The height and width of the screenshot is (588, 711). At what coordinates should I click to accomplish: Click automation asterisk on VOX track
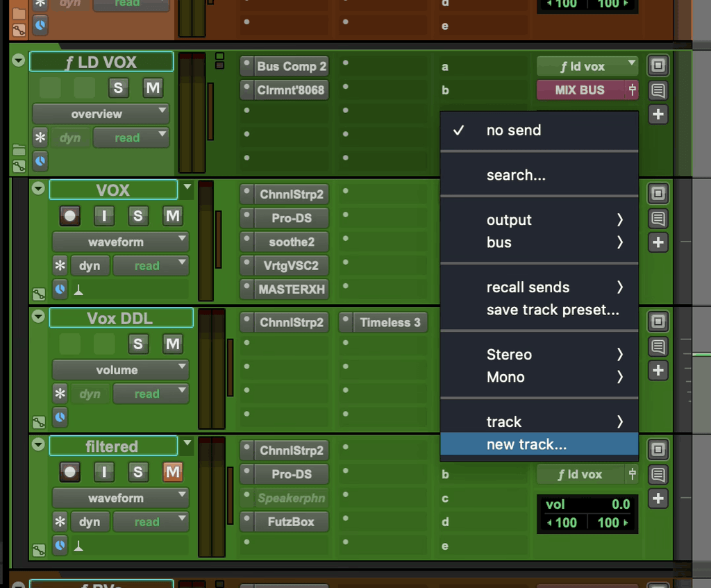[x=60, y=266]
